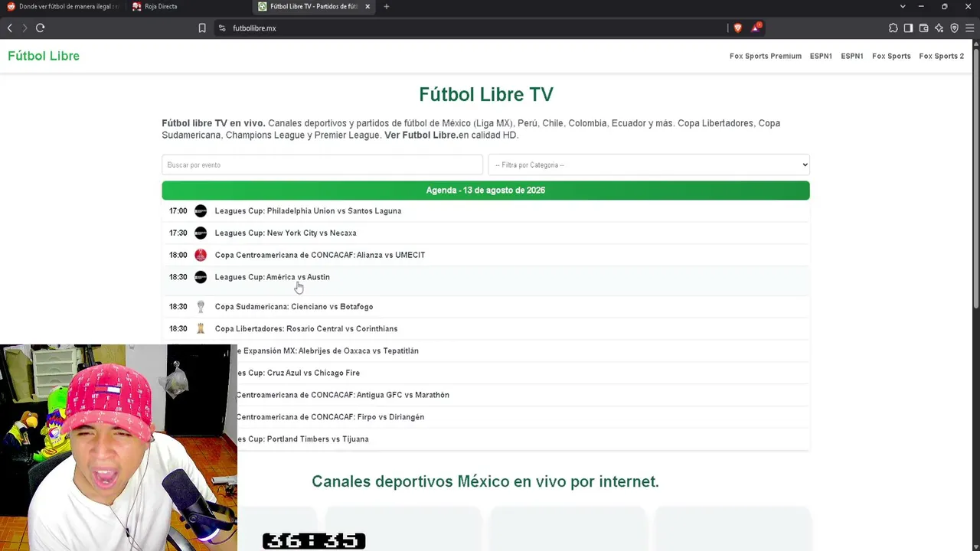This screenshot has width=980, height=551.
Task: Click the 17:00 time of Philadelphia Union match
Action: click(178, 211)
